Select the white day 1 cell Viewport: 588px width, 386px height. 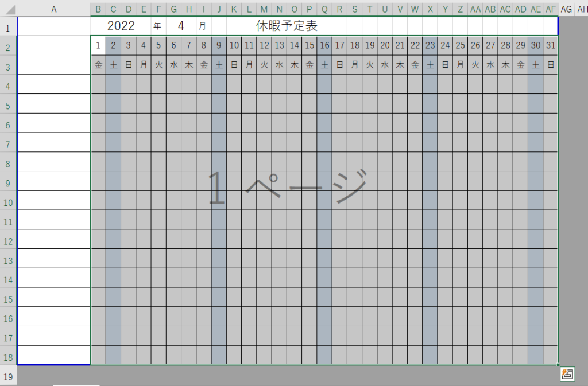(x=98, y=46)
